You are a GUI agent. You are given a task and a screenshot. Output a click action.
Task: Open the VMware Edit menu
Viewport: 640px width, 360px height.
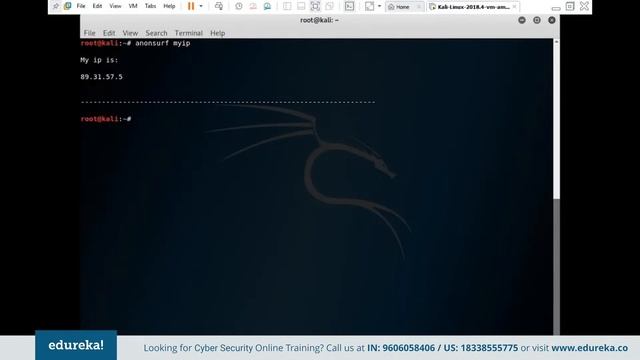pos(97,6)
